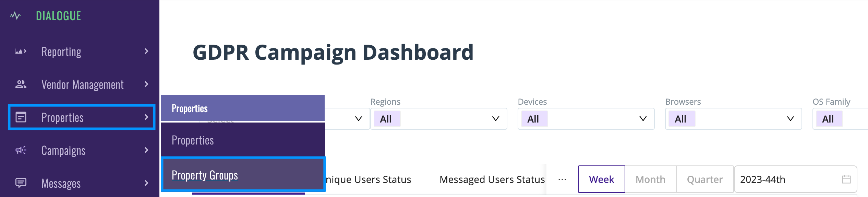Click the Regions label
The width and height of the screenshot is (868, 197).
click(x=385, y=102)
